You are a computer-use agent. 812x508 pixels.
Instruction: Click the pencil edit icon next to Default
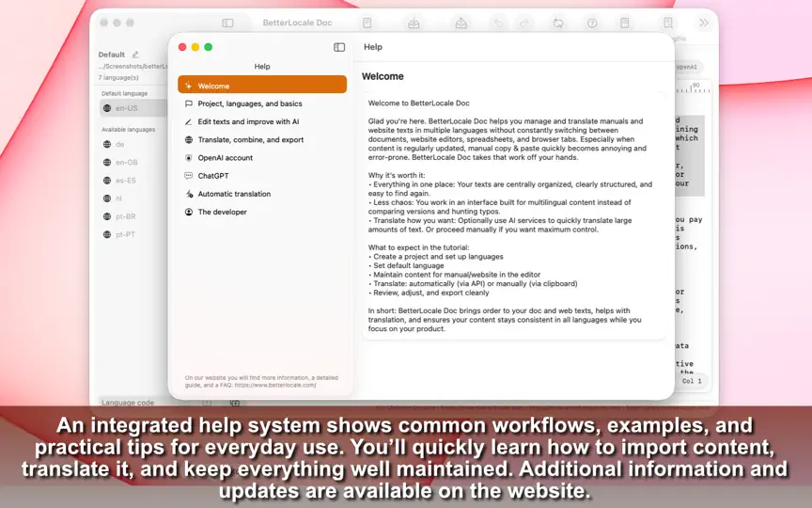tap(135, 55)
